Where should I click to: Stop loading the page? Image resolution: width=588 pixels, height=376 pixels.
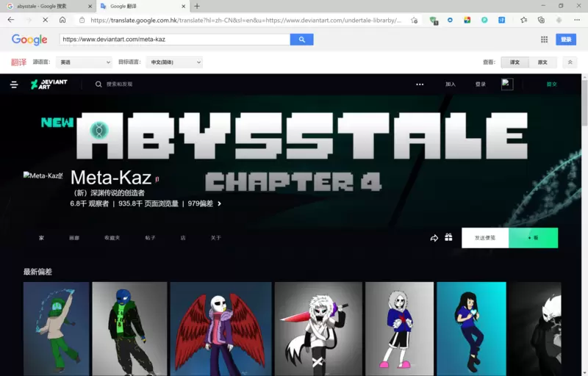(x=45, y=20)
